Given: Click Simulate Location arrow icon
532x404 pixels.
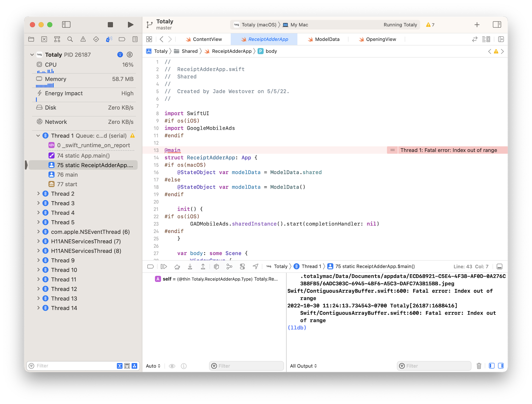Looking at the screenshot, I should [x=256, y=267].
